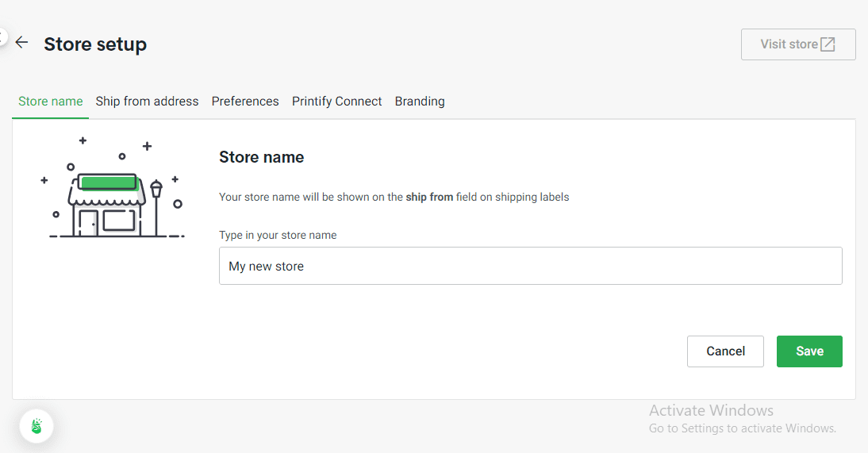868x453 pixels.
Task: Save the store name
Action: [x=809, y=351]
